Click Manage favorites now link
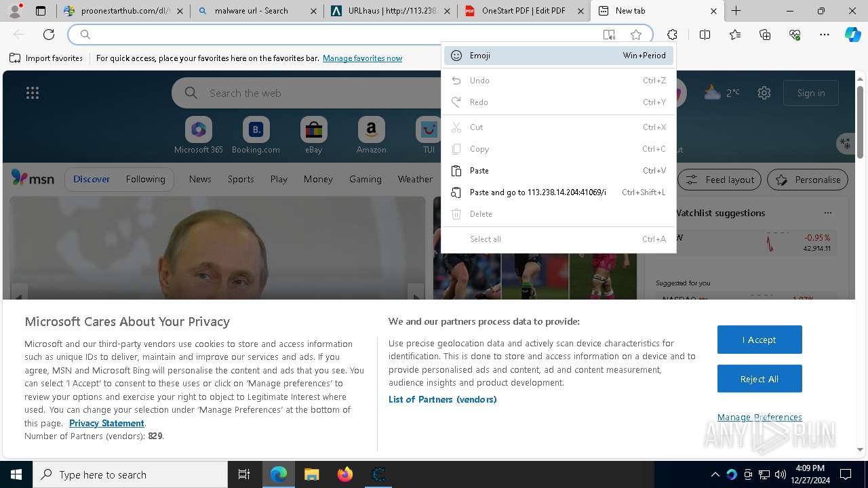Screen dimensions: 868x488 [x=362, y=58]
